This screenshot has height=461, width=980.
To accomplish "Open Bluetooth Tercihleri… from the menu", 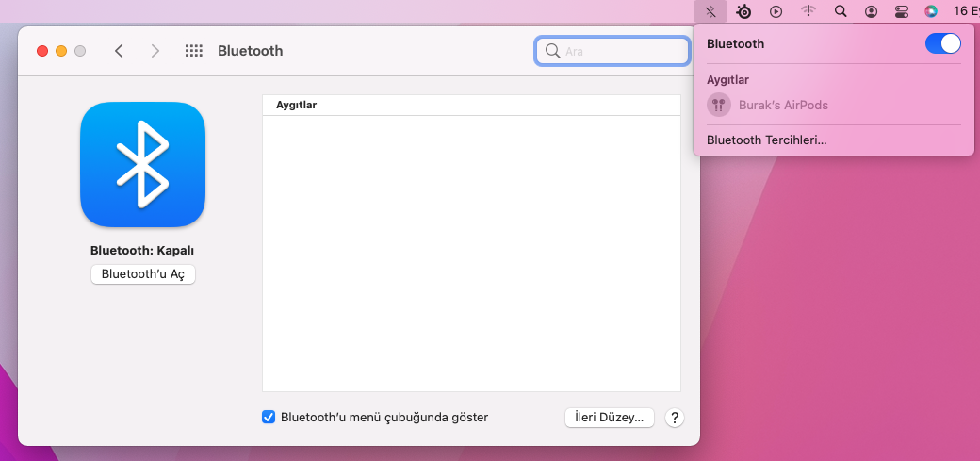I will point(766,140).
